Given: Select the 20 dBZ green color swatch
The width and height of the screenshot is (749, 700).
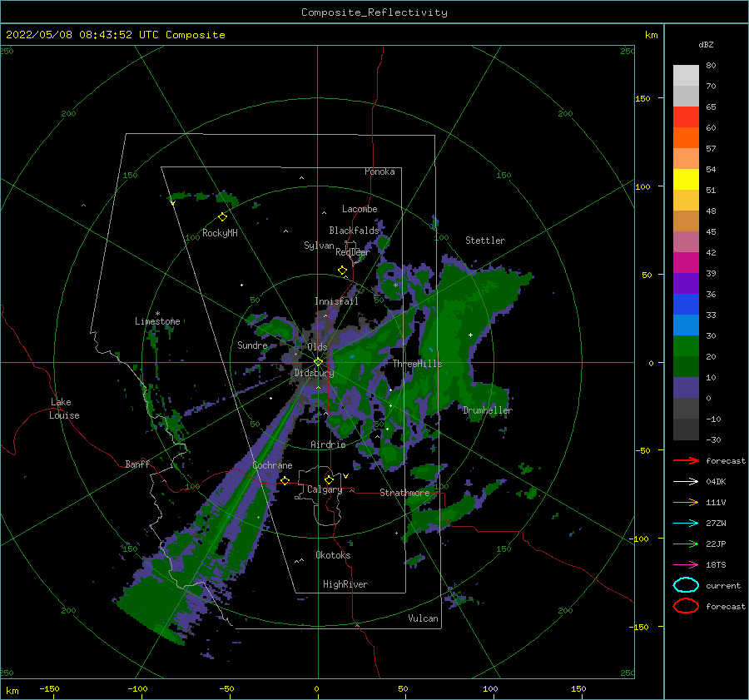Looking at the screenshot, I should click(686, 346).
